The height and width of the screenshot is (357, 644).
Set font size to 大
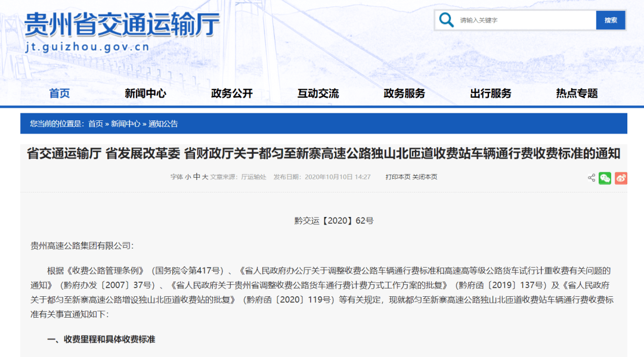tap(205, 177)
